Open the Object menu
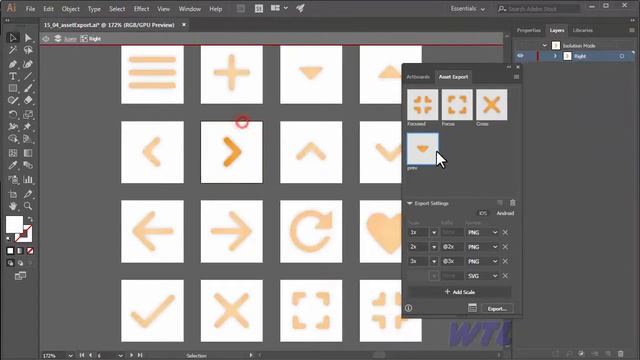The height and width of the screenshot is (360, 640). 70,9
